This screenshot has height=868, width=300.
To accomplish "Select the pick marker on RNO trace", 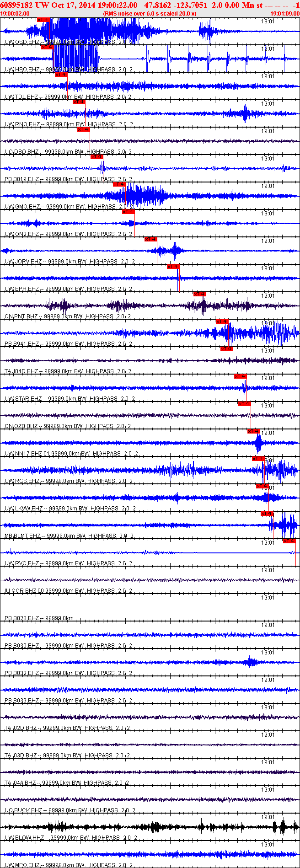I will (x=79, y=102).
